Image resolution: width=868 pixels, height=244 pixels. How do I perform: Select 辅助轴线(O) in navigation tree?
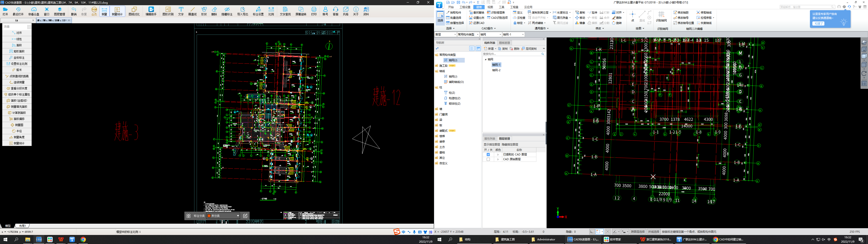click(453, 82)
